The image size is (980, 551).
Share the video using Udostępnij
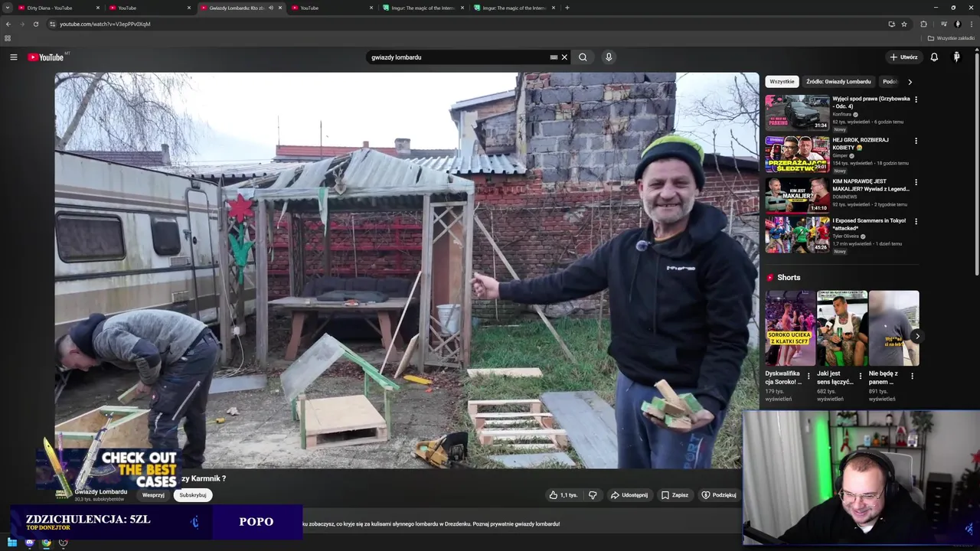tap(629, 495)
